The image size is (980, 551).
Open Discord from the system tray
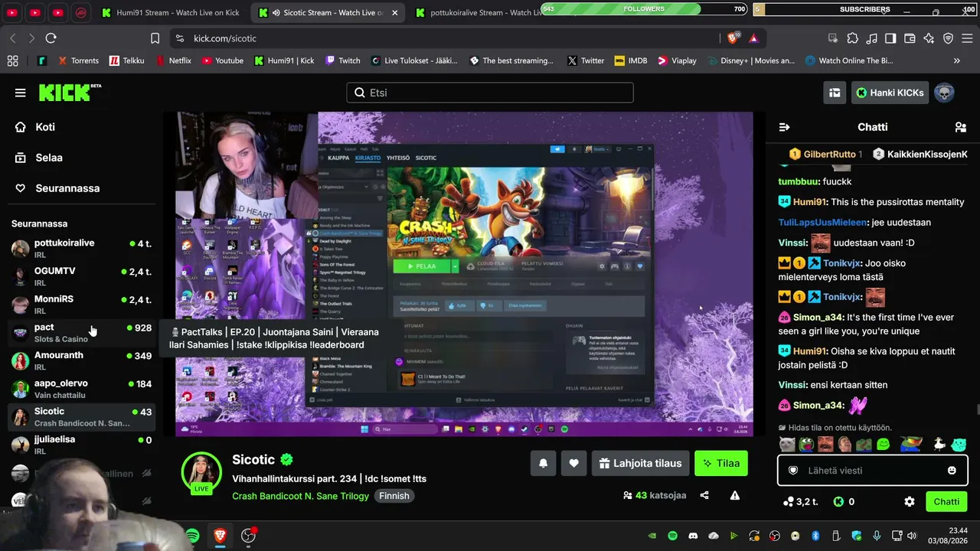click(x=693, y=536)
